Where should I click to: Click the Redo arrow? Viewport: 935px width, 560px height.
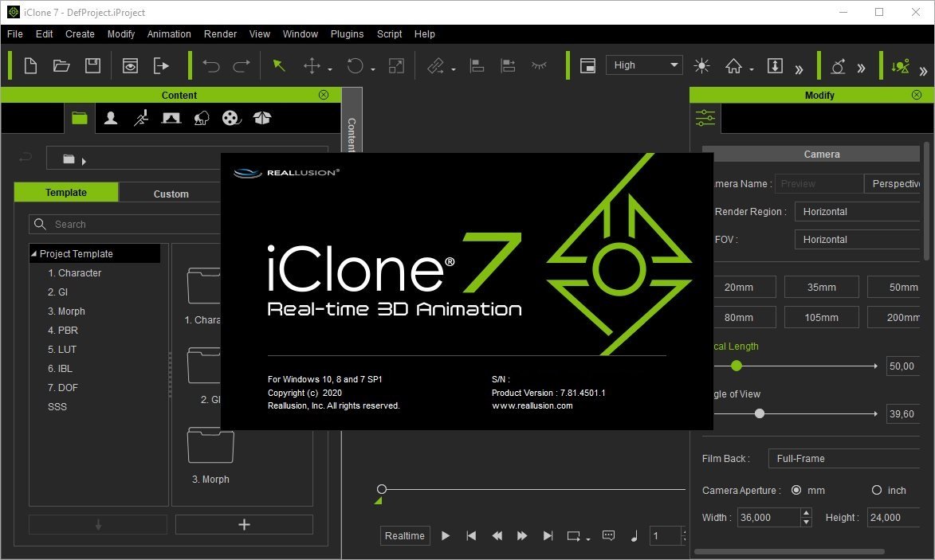pyautogui.click(x=242, y=65)
